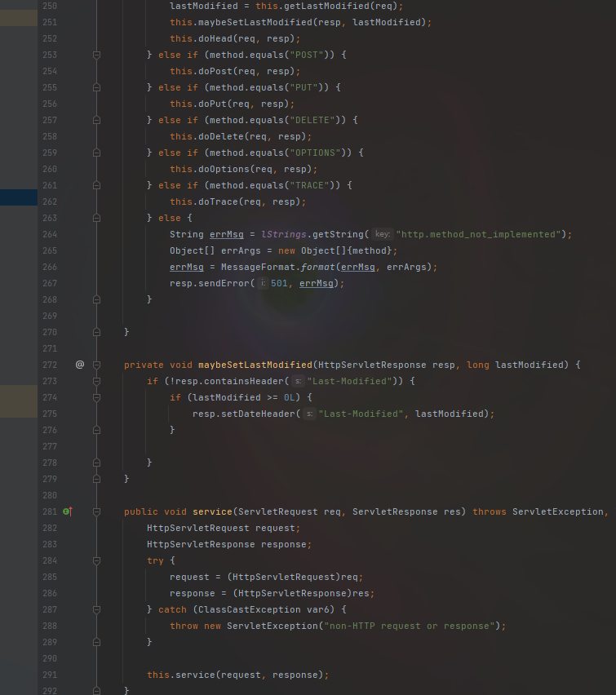Click the sendError method call
This screenshot has height=695, width=616.
[x=224, y=283]
